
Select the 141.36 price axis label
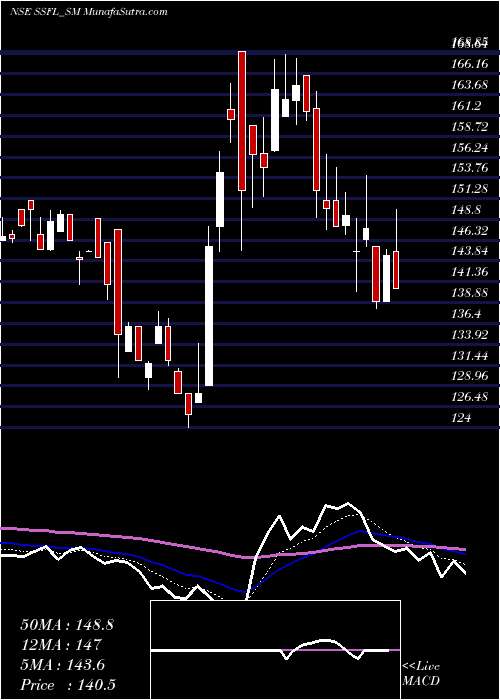point(469,271)
